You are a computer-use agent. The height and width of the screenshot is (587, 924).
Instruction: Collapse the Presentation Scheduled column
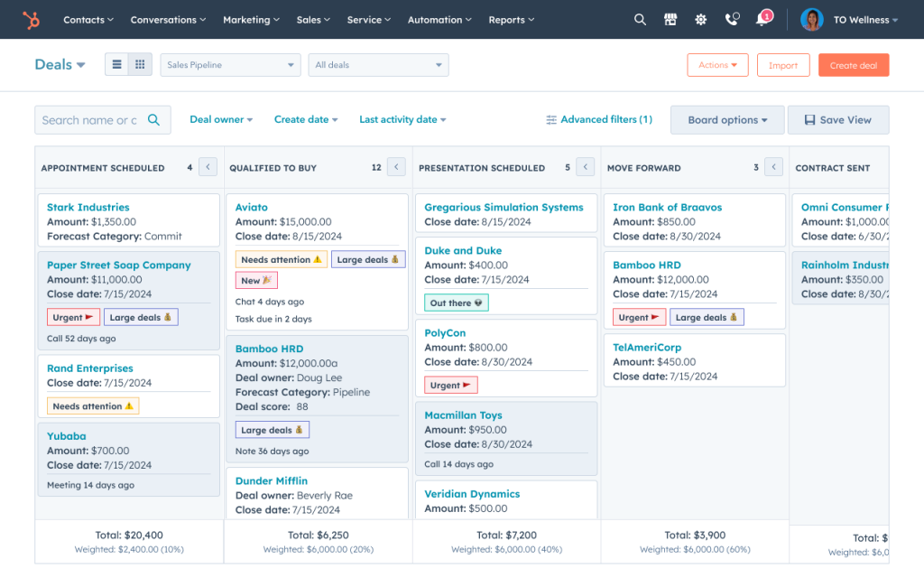click(x=584, y=166)
